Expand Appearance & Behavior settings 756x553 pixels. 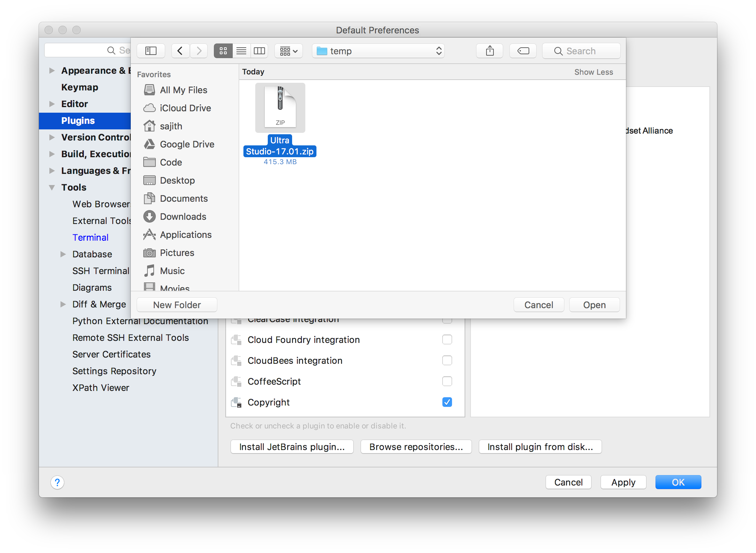point(52,70)
